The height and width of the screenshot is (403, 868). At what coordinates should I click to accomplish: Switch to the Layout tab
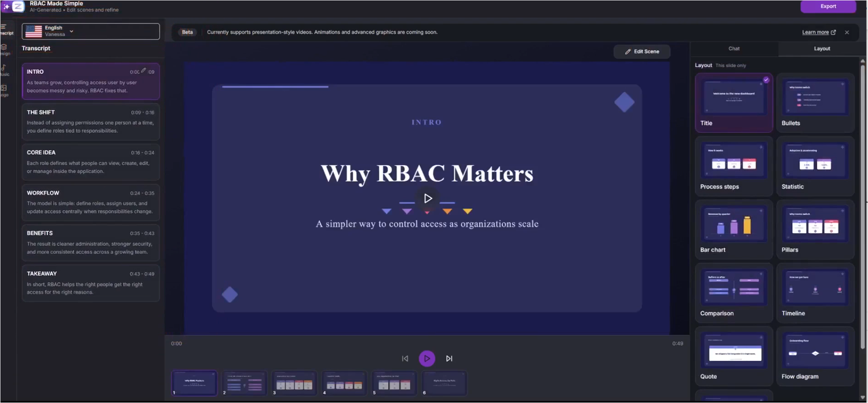(822, 48)
